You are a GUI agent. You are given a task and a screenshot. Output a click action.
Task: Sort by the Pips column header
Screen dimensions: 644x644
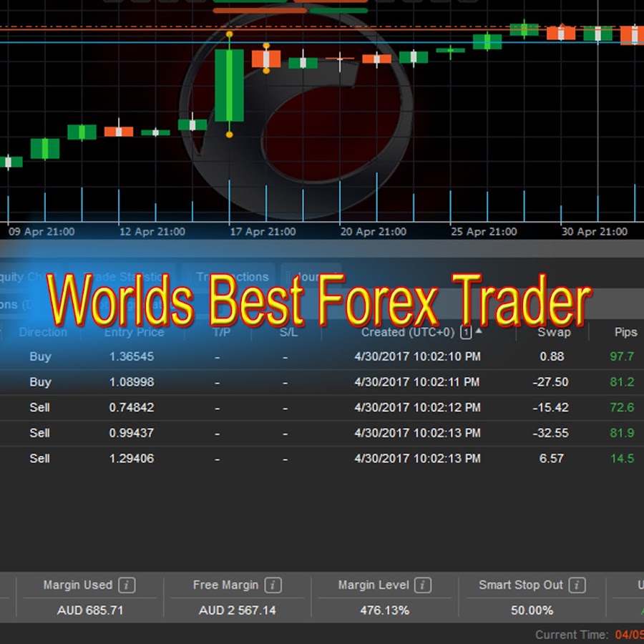pyautogui.click(x=625, y=332)
